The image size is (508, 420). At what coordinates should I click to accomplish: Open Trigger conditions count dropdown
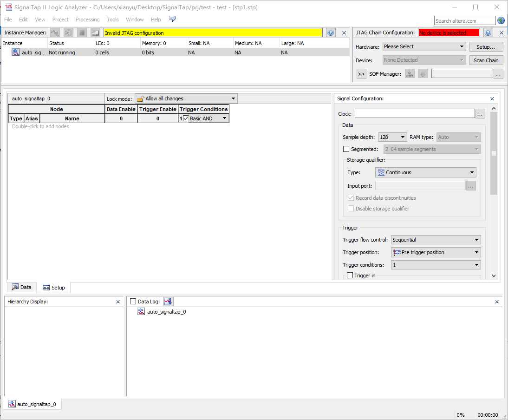436,265
